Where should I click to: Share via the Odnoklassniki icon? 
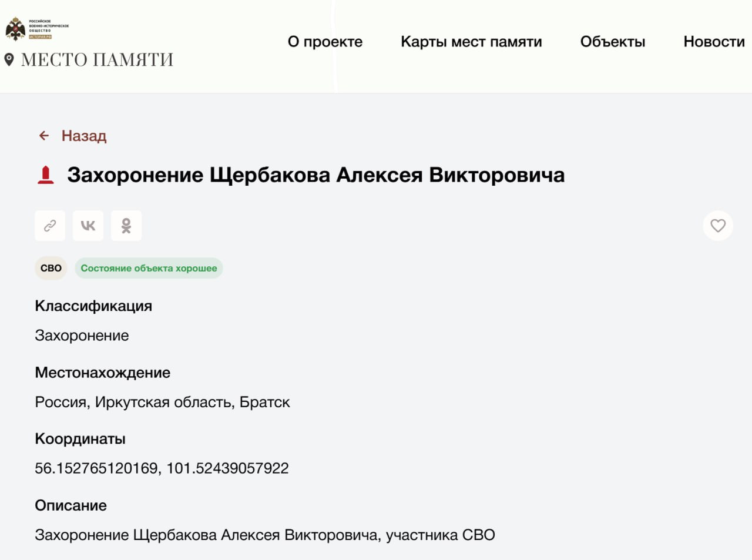126,226
